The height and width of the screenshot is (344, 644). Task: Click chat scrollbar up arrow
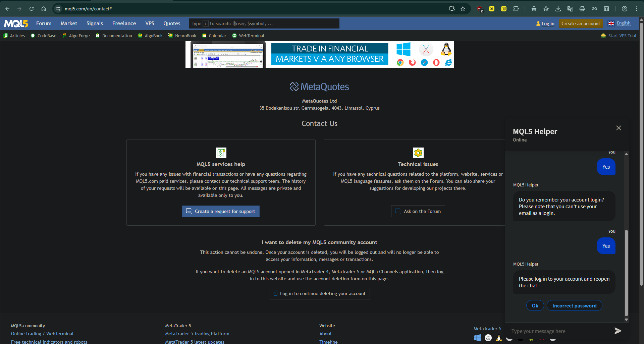tap(626, 154)
